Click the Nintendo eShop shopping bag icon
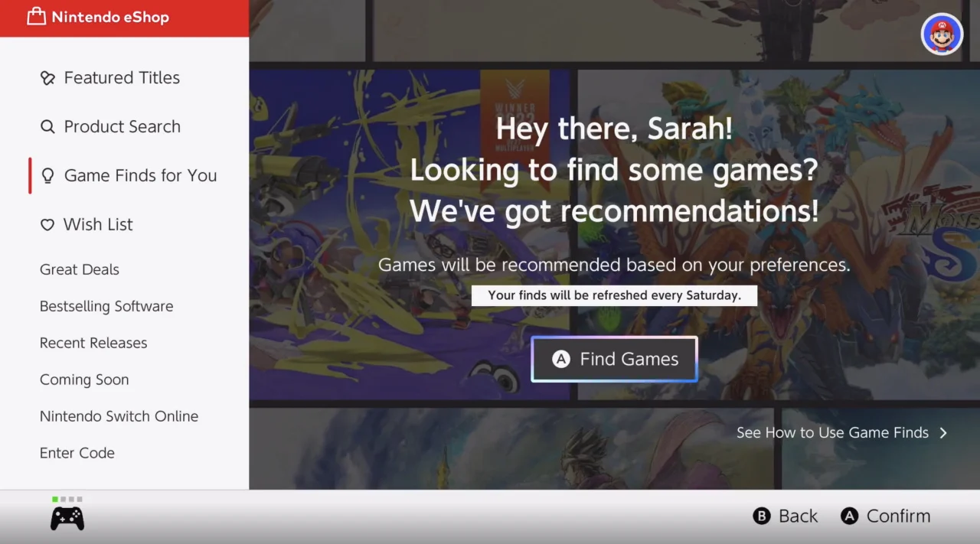 click(x=36, y=17)
